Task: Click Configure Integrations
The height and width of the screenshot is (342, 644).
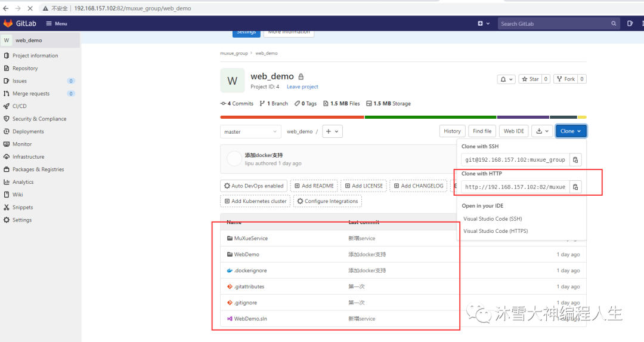Action: [x=328, y=201]
